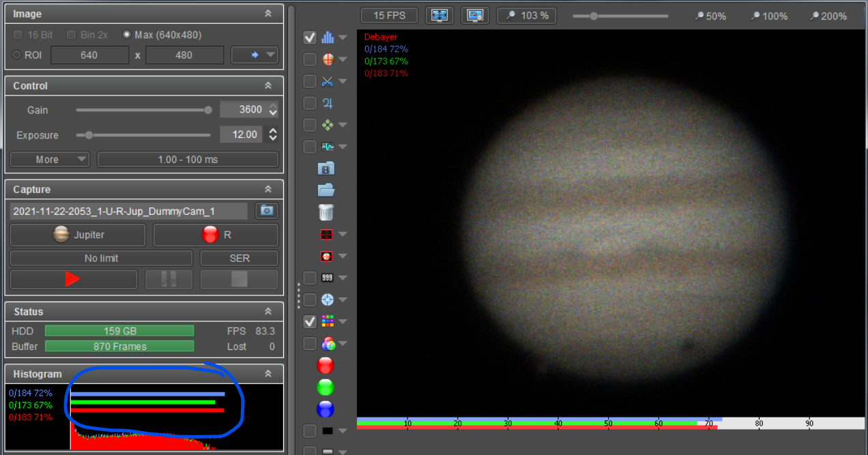Click the preview zoom slider in top bar
Screen dimensions: 868x455
tap(620, 16)
